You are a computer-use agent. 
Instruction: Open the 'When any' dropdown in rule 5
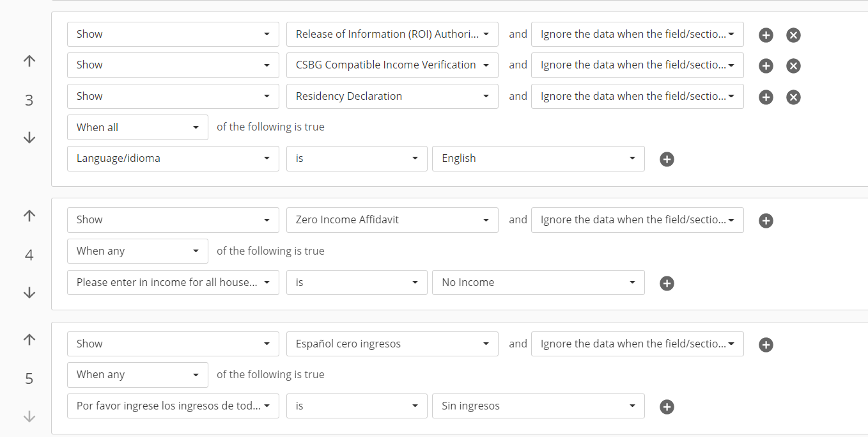137,375
